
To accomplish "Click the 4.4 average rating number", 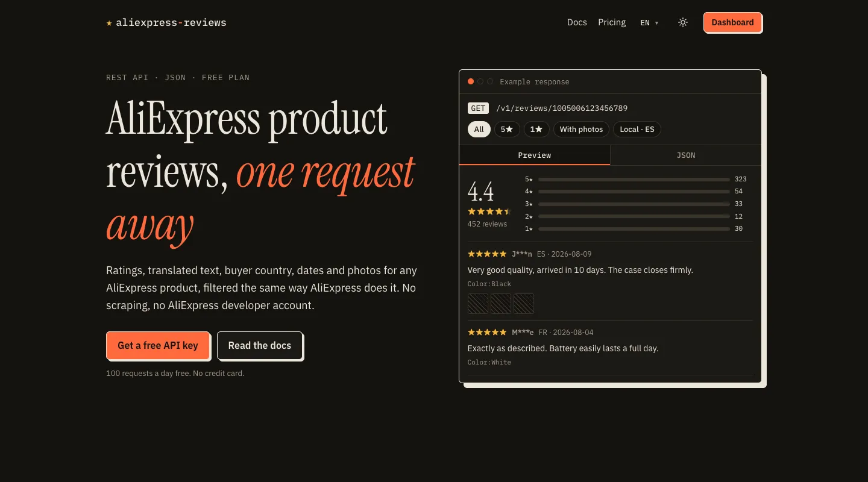I will tap(481, 192).
